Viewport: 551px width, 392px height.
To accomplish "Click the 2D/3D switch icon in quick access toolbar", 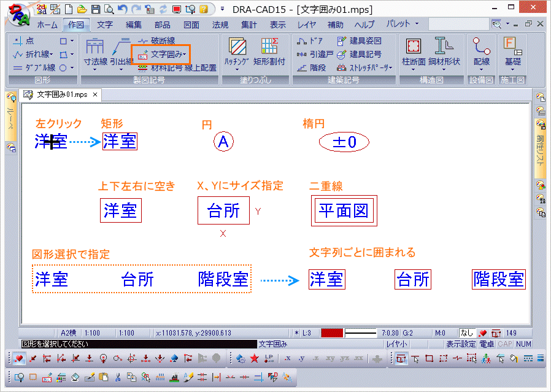I will (x=42, y=9).
